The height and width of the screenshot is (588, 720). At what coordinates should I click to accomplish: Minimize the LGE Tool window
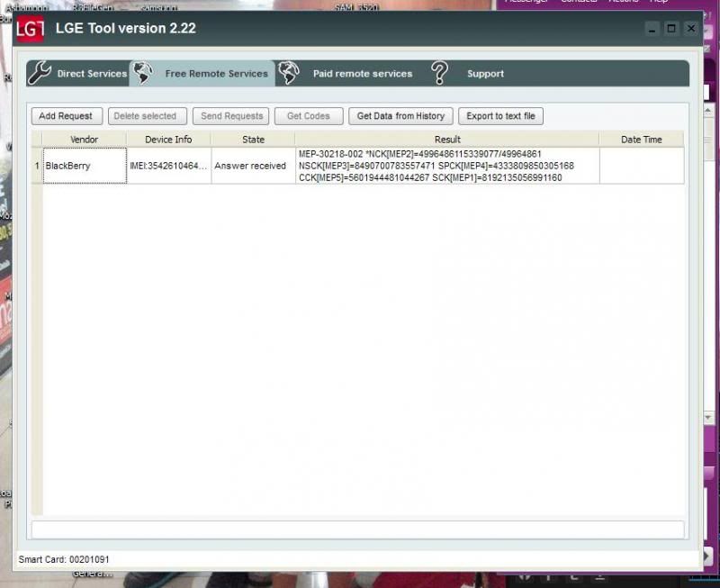[x=652, y=29]
